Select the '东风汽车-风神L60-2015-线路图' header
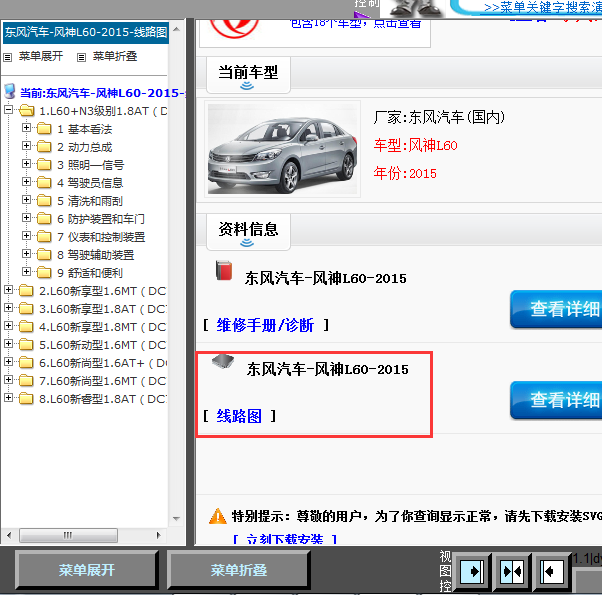 [86, 32]
